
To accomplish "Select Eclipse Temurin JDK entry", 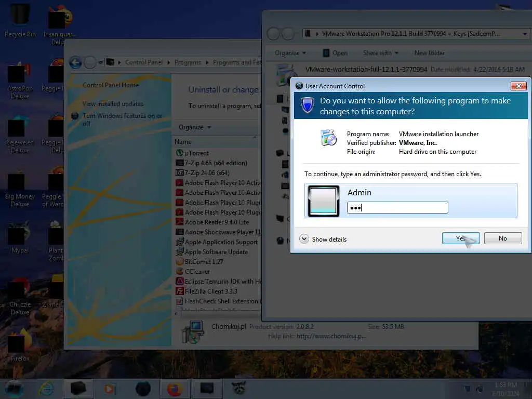I will coord(218,281).
